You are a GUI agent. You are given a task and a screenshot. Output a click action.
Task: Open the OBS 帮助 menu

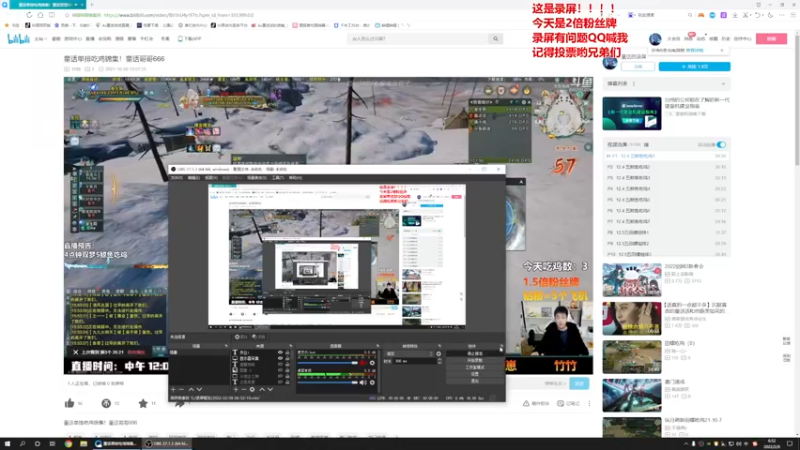[295, 178]
